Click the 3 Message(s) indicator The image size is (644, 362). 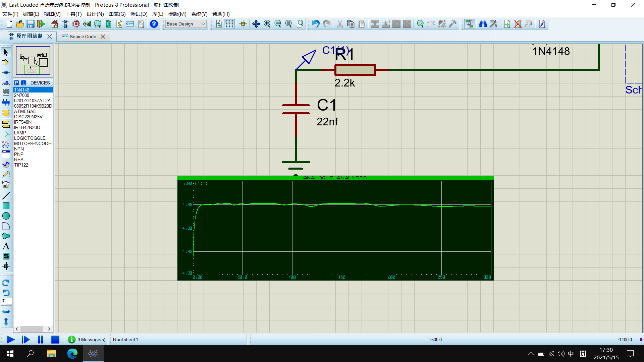(87, 340)
